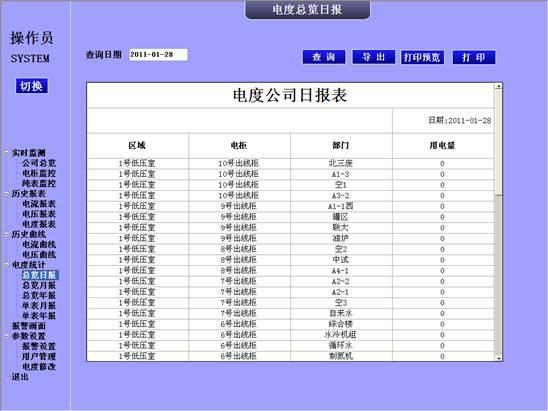Collapse the 历史报表 tree node
Image resolution: width=548 pixels, height=411 pixels.
point(7,194)
